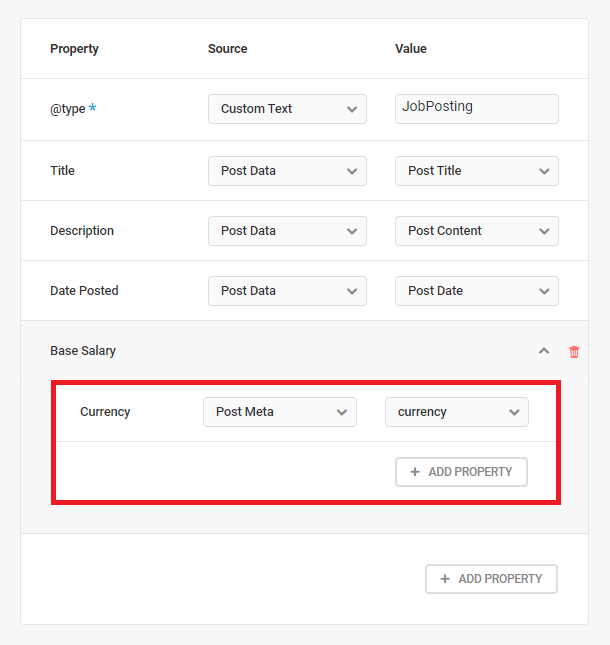Click the Source column header
The height and width of the screenshot is (645, 610).
coord(227,49)
